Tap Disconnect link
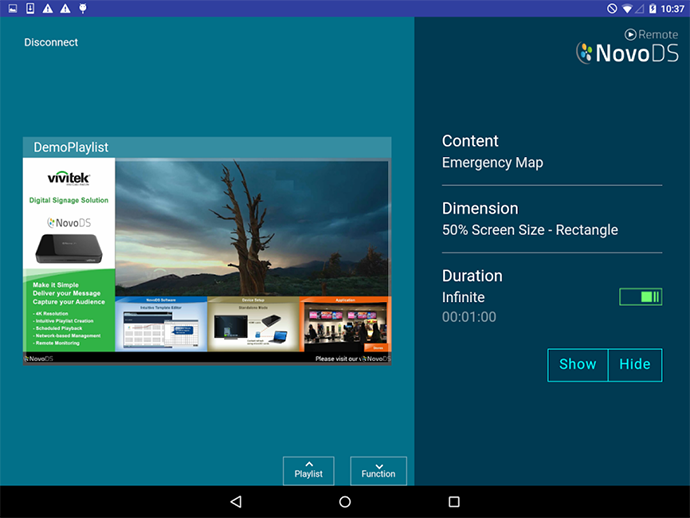690x518 pixels. pyautogui.click(x=51, y=42)
